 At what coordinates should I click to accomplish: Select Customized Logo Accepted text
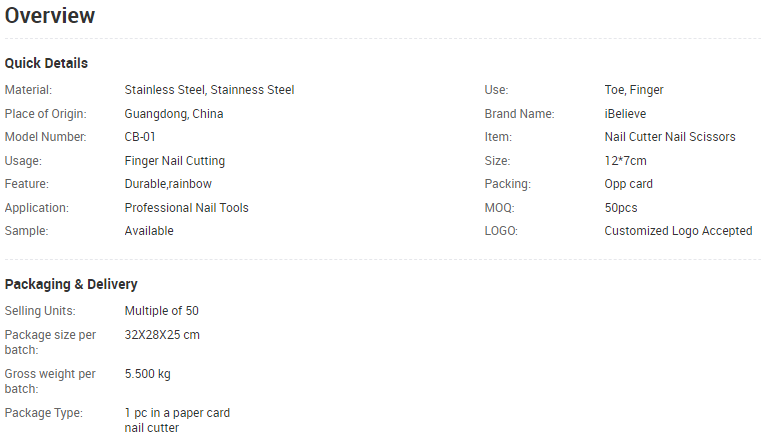[678, 231]
